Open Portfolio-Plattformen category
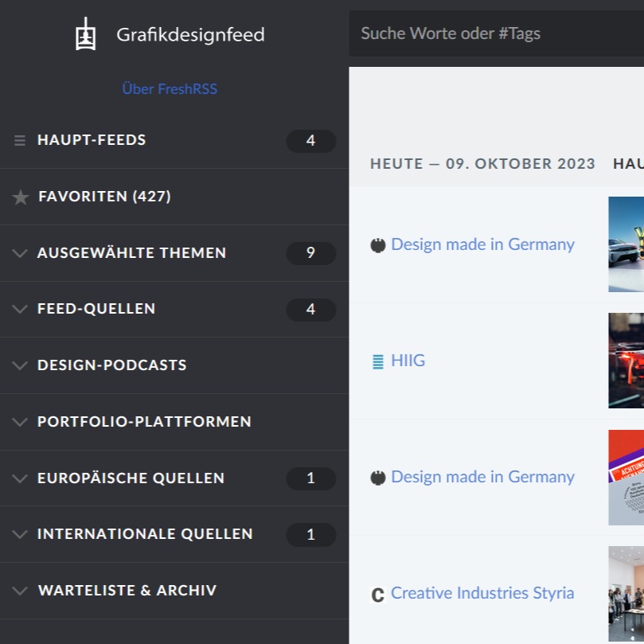The image size is (644, 644). (x=144, y=422)
